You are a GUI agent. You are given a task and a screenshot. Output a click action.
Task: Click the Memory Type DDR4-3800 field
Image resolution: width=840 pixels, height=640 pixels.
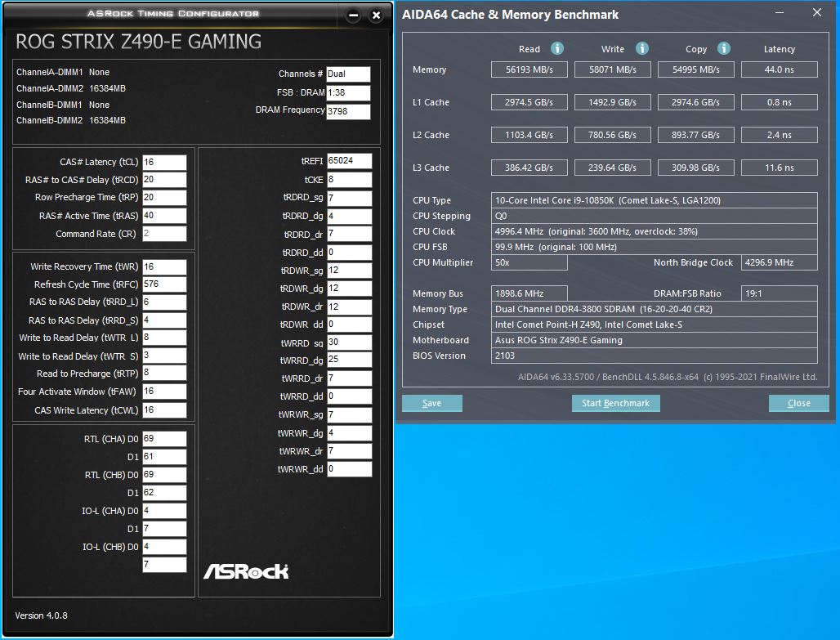click(x=655, y=309)
